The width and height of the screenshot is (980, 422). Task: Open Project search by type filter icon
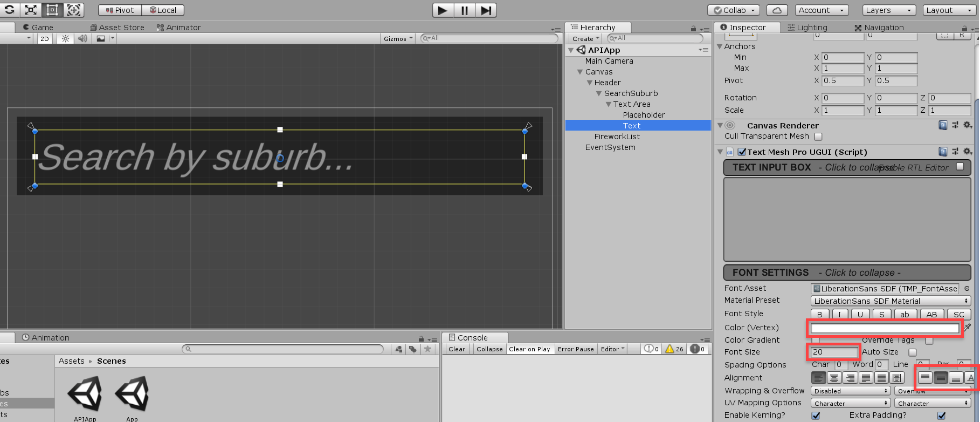pos(398,349)
